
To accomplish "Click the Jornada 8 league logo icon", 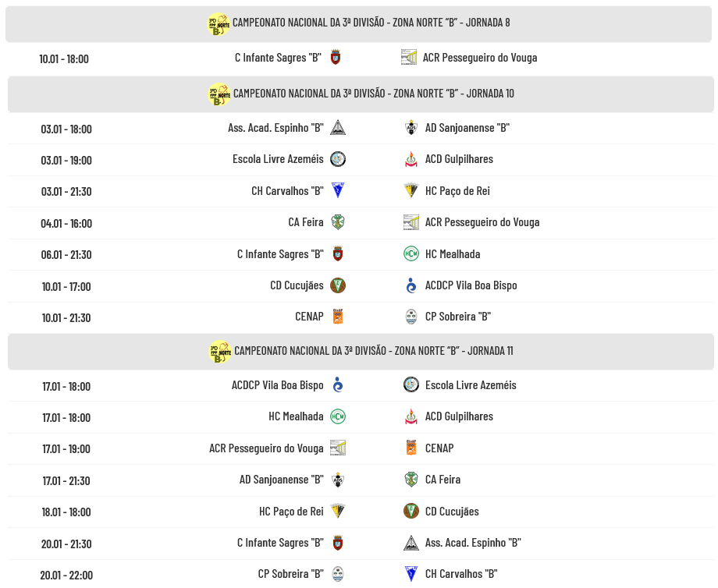I will [219, 23].
